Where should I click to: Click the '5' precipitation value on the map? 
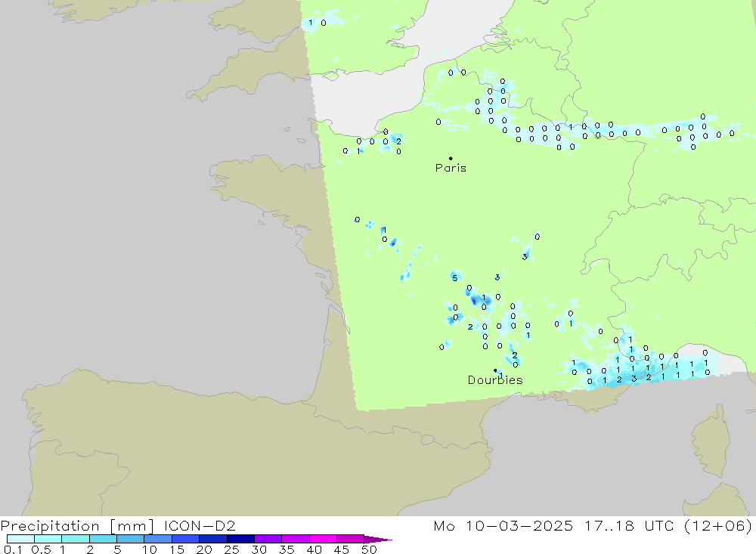454,278
